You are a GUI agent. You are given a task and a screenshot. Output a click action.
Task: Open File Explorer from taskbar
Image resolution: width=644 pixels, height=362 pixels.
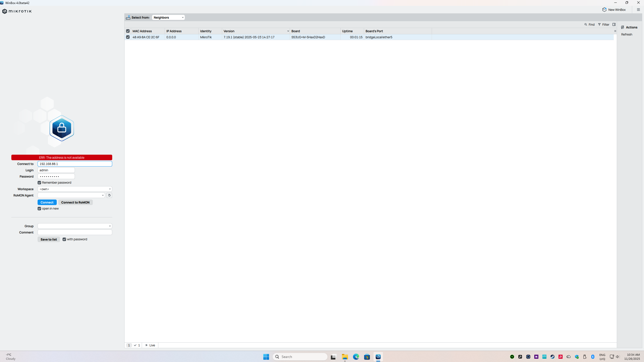pos(345,356)
